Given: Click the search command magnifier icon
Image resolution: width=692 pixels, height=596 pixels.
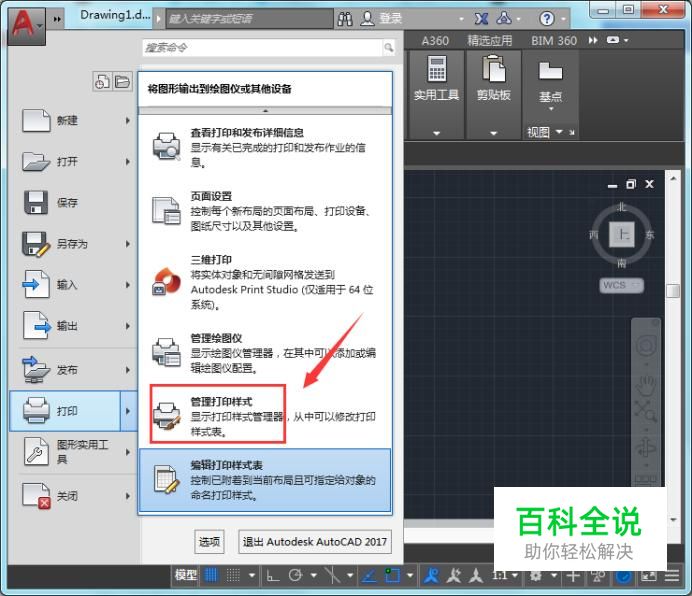Looking at the screenshot, I should (388, 47).
